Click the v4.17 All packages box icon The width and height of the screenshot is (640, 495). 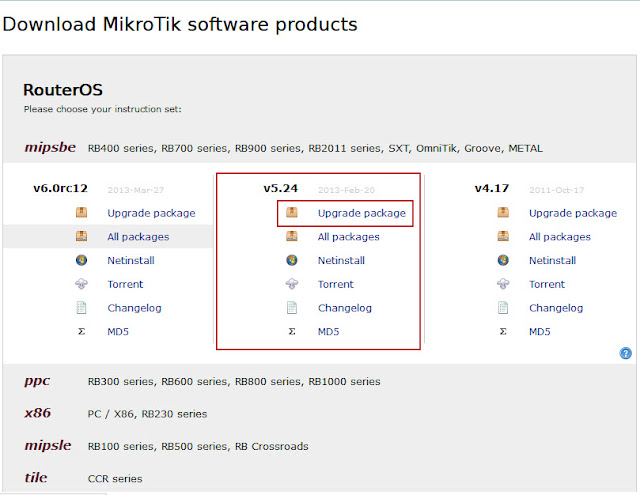click(503, 236)
